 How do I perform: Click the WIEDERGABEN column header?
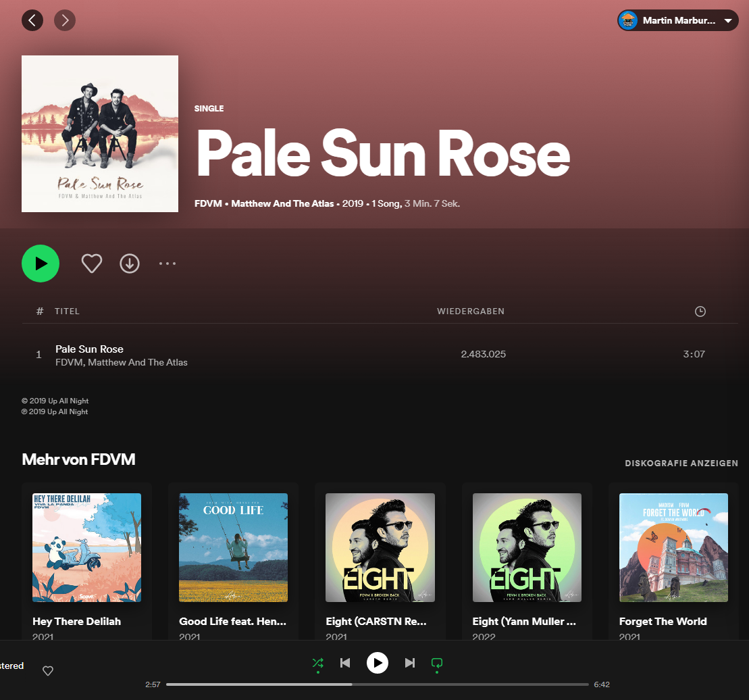point(471,311)
